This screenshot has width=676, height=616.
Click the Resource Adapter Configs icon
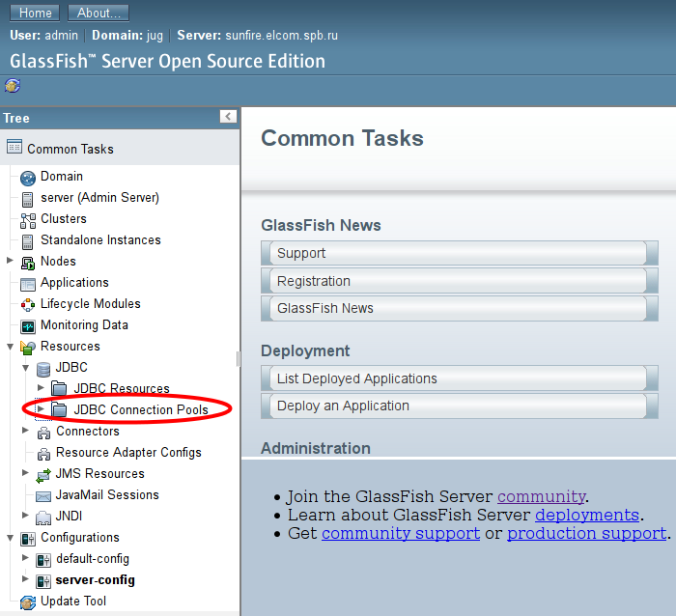[43, 453]
